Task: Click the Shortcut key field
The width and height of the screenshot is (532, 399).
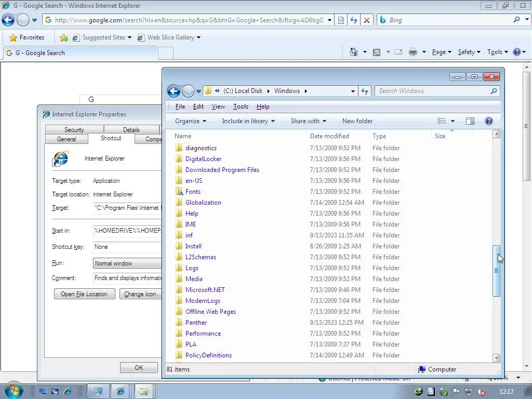Action: 128,247
